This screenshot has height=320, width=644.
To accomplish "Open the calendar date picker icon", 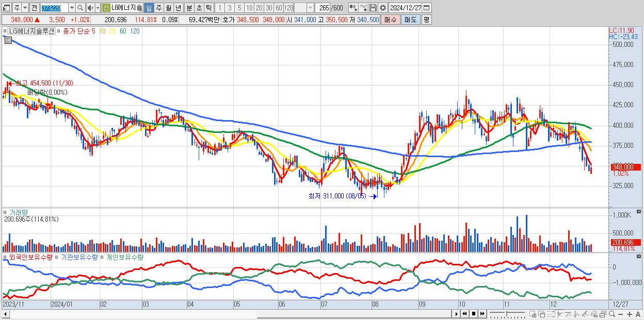I will click(x=427, y=8).
